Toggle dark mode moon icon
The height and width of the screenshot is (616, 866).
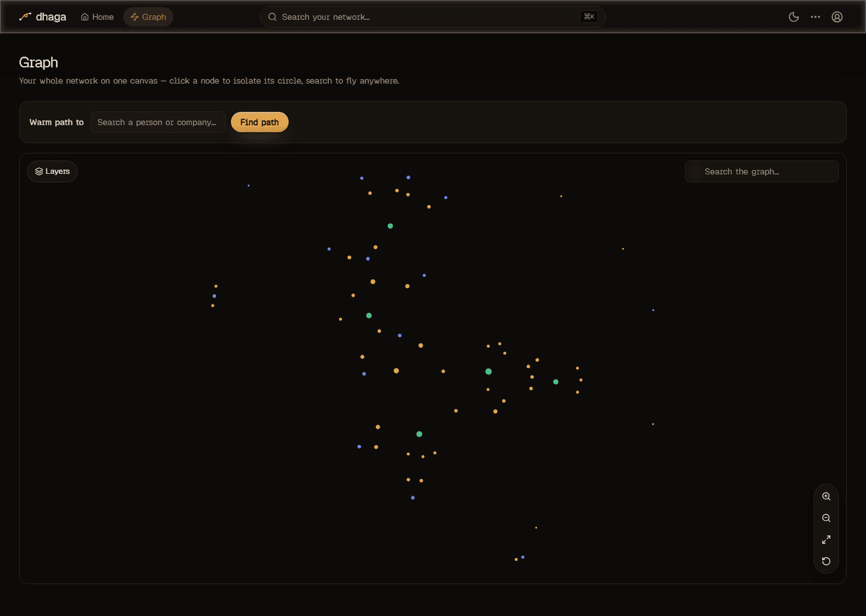[794, 17]
